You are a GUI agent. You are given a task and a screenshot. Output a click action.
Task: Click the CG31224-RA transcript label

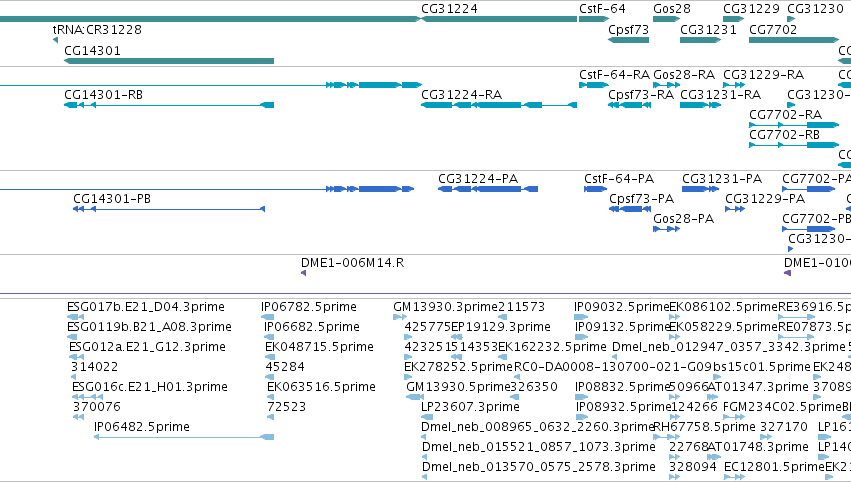point(461,94)
